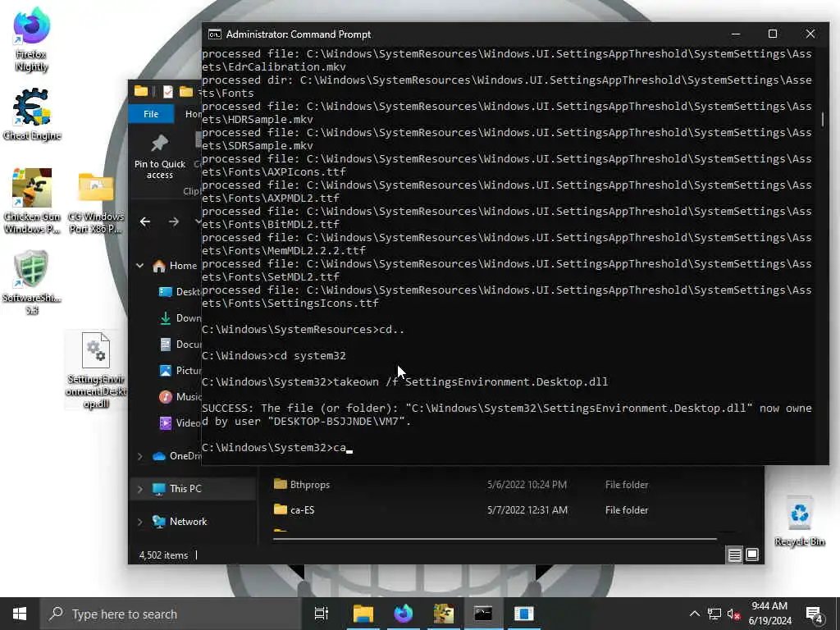Collapse the Home tree node
Screen dimensions: 840x630
click(x=139, y=266)
